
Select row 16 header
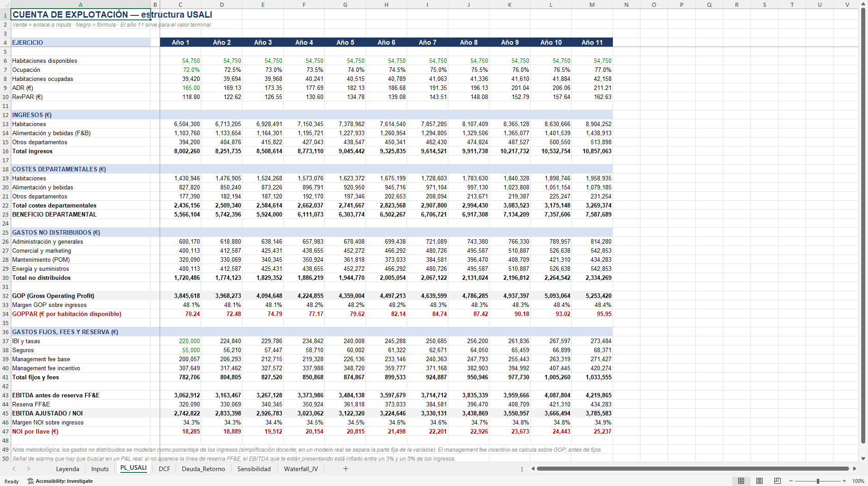[x=5, y=151]
